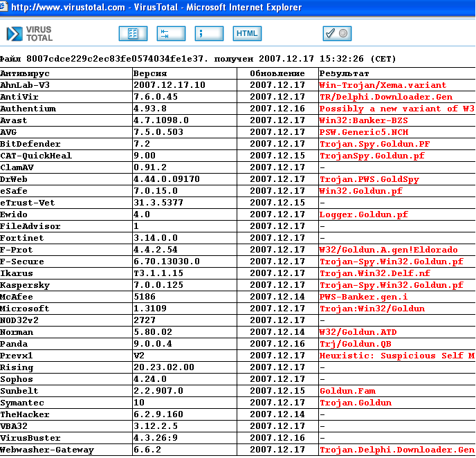Click the VirusTotal logo
The height and width of the screenshot is (458, 476).
(x=30, y=34)
